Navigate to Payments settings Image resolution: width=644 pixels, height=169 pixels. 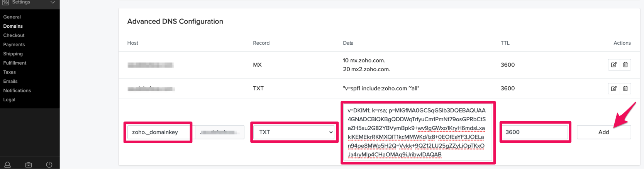14,45
